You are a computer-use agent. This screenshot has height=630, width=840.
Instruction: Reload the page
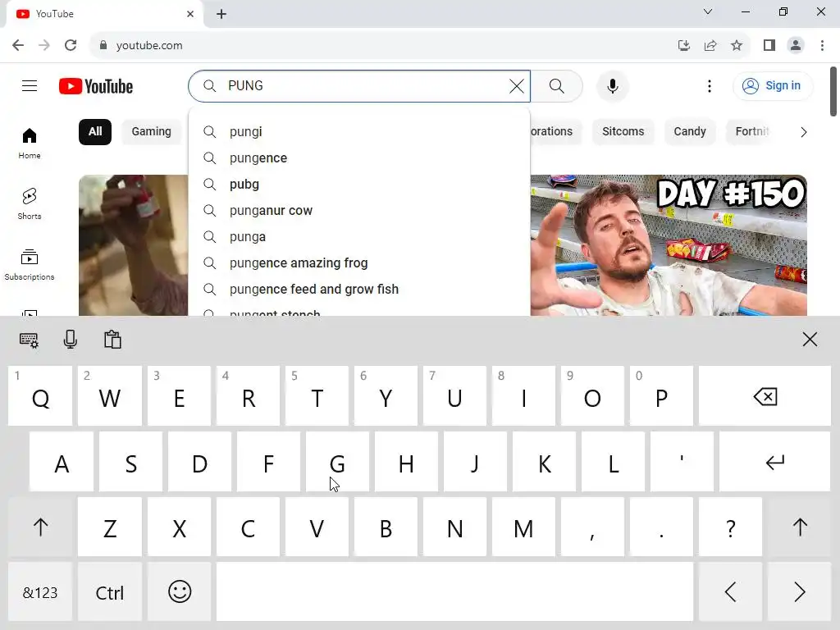point(71,46)
